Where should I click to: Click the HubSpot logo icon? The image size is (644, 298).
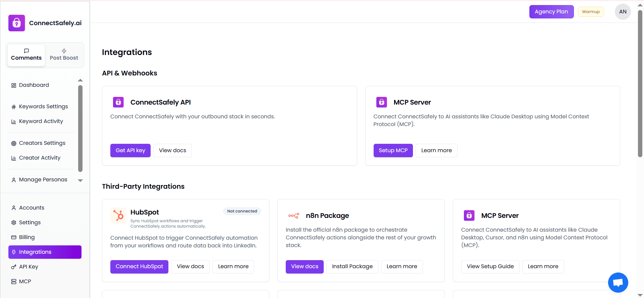(118, 215)
